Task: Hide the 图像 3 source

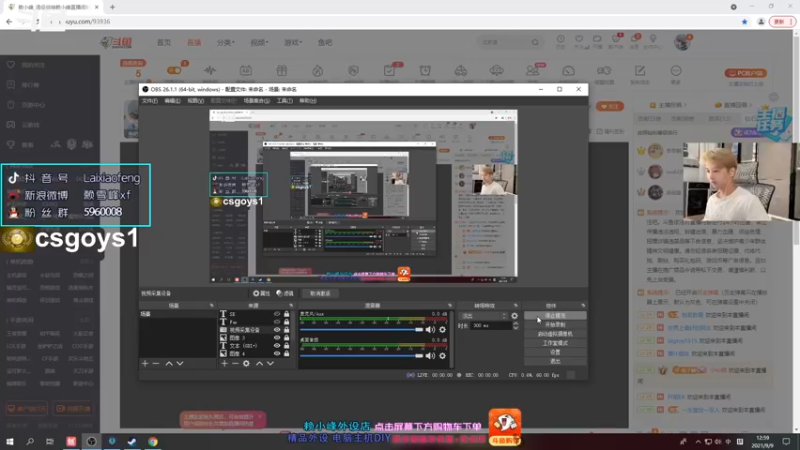Action: 277,338
